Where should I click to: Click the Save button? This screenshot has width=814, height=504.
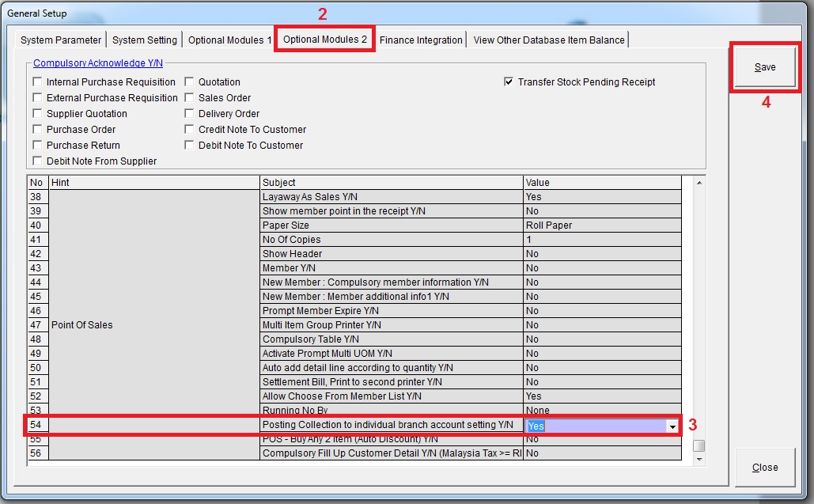[x=764, y=67]
